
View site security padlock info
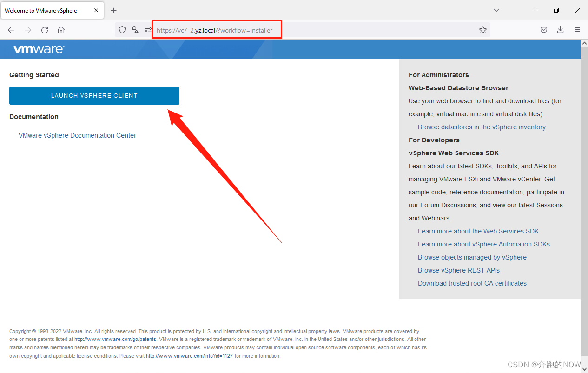tap(135, 30)
